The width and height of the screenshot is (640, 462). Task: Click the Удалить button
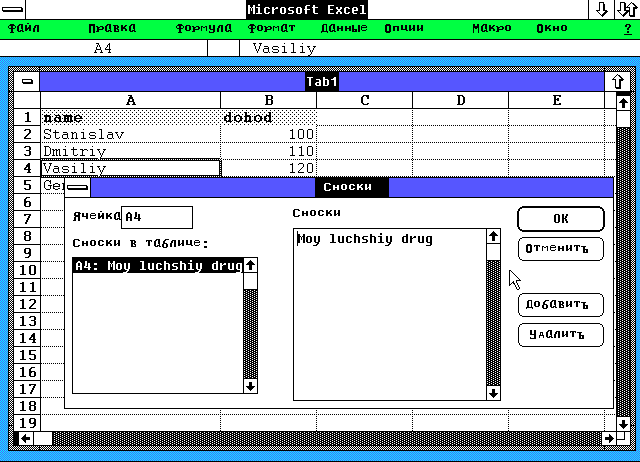tap(560, 335)
